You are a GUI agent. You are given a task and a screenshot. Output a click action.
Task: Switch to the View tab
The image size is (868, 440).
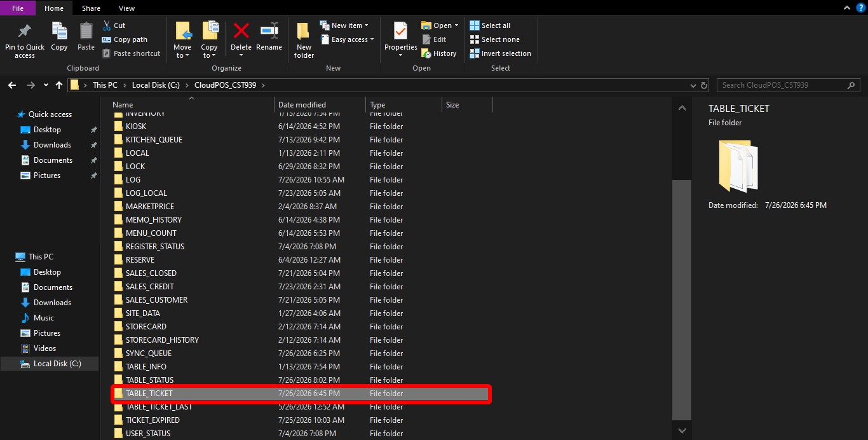click(126, 8)
